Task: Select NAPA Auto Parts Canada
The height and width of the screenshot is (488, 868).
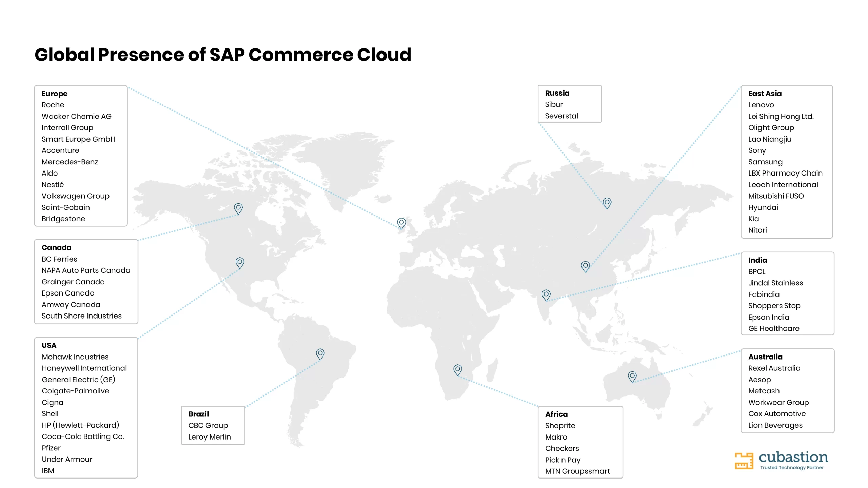Action: (x=86, y=270)
